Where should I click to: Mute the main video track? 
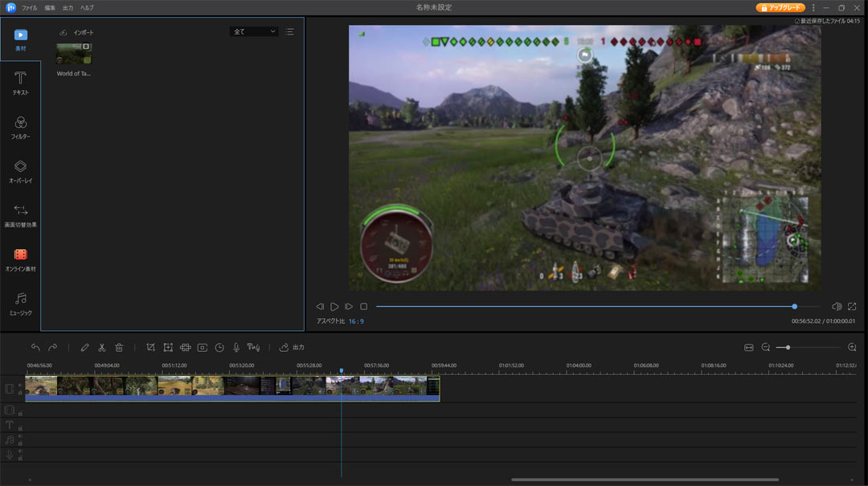pos(20,386)
